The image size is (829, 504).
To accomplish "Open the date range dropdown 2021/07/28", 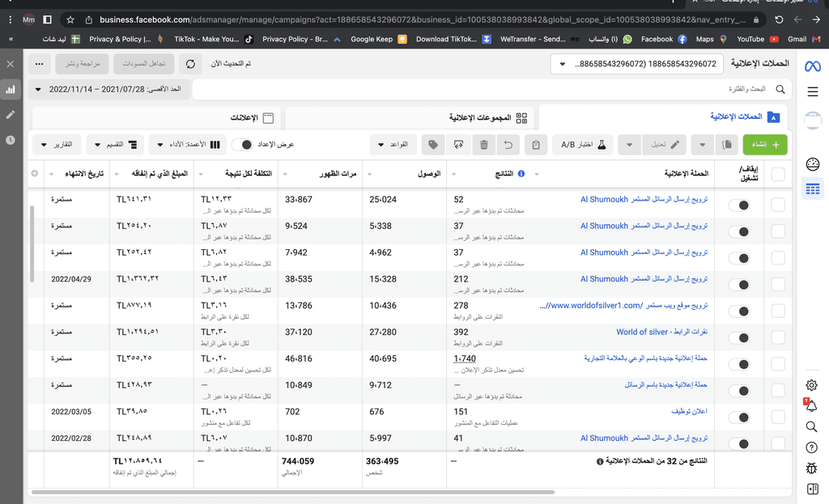I will click(111, 89).
